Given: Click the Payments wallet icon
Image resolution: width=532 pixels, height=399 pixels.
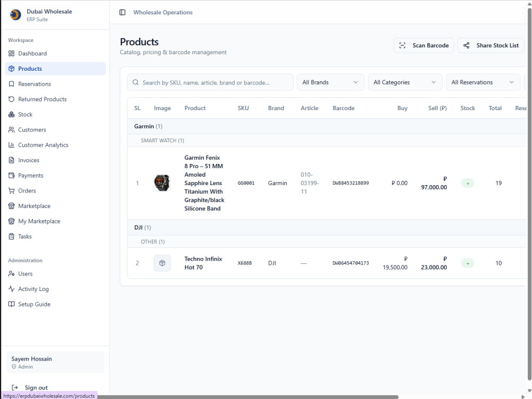Looking at the screenshot, I should pyautogui.click(x=12, y=176).
